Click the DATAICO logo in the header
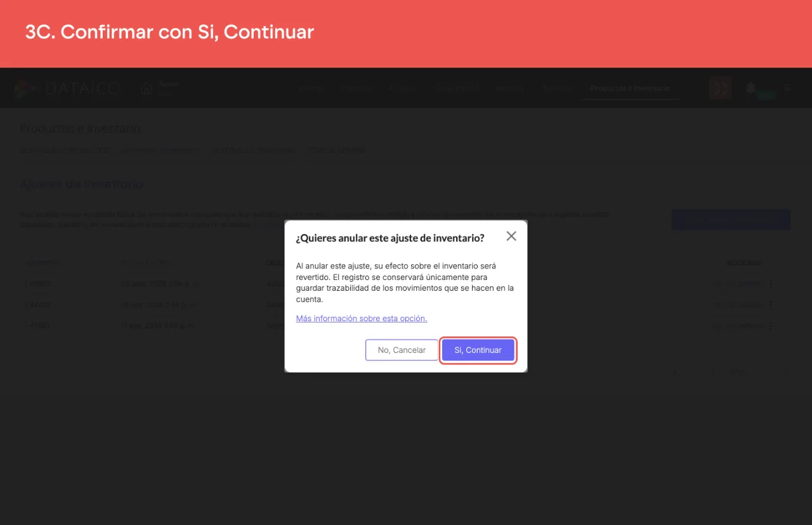 point(67,88)
